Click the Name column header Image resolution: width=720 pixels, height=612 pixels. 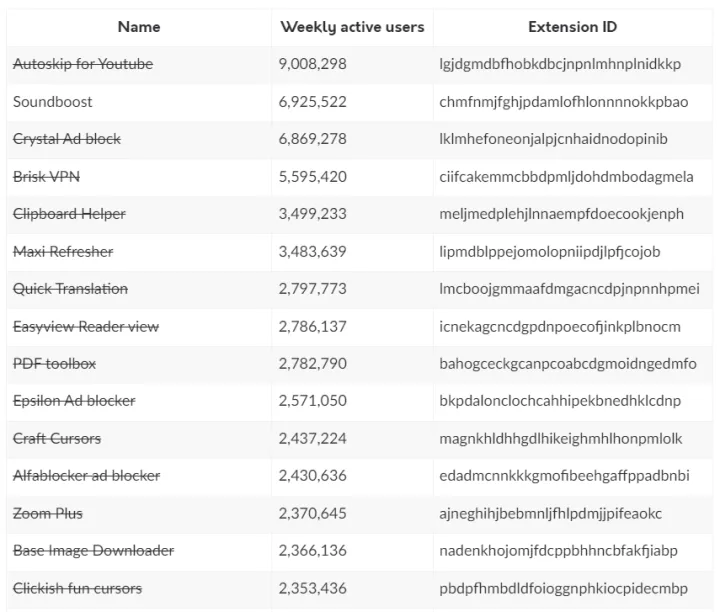pos(138,27)
